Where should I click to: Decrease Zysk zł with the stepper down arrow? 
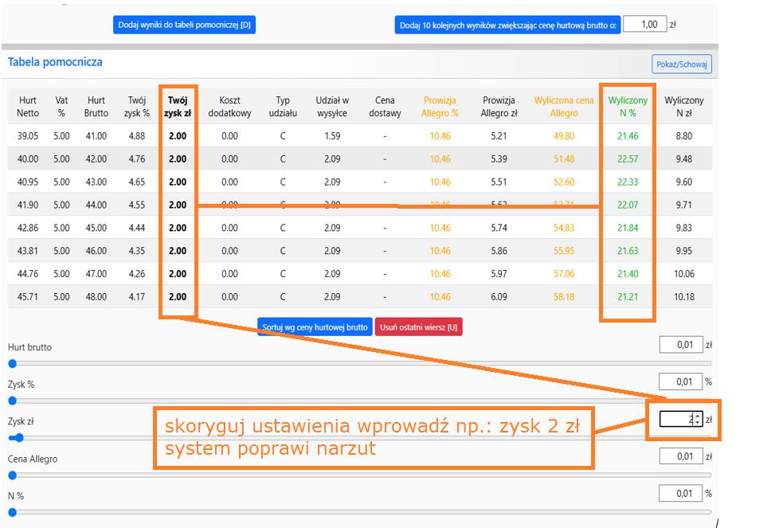pos(698,423)
